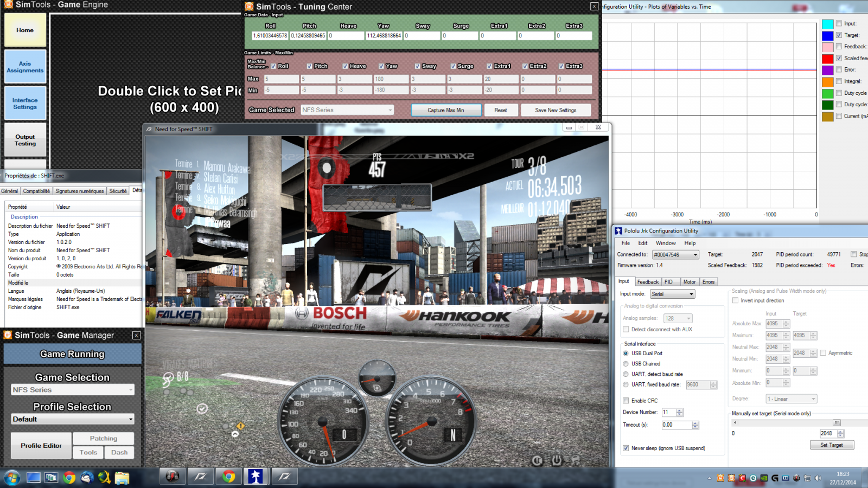
Task: Click Save New Settings button
Action: point(556,110)
